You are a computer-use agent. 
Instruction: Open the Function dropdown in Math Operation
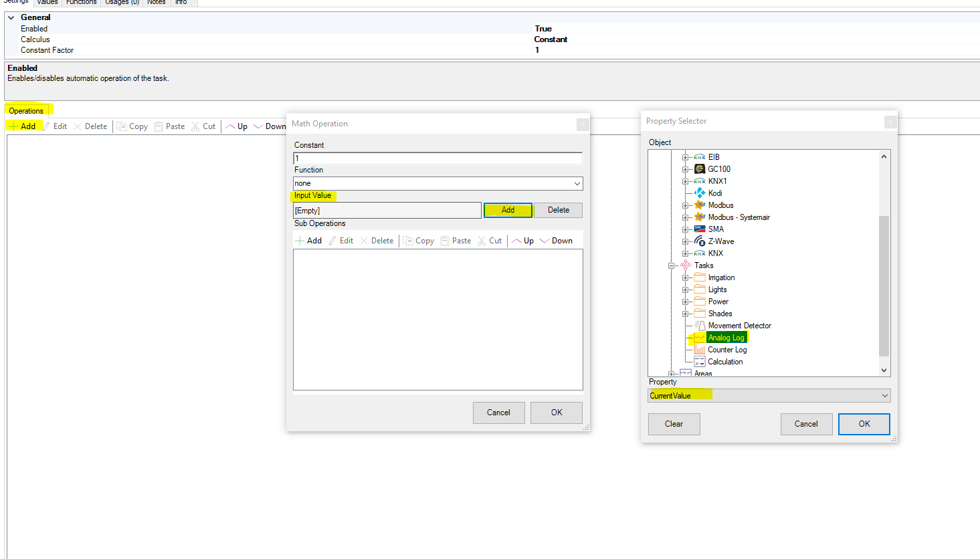tap(577, 183)
